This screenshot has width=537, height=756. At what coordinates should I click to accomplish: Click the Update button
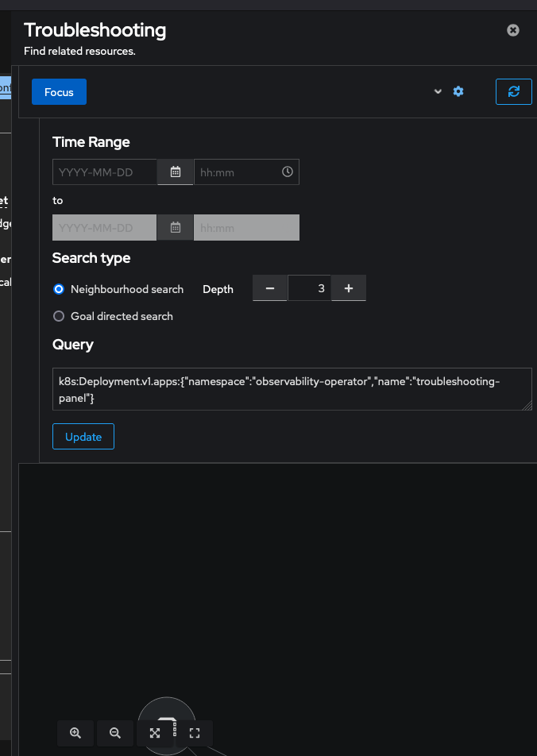[83, 437]
